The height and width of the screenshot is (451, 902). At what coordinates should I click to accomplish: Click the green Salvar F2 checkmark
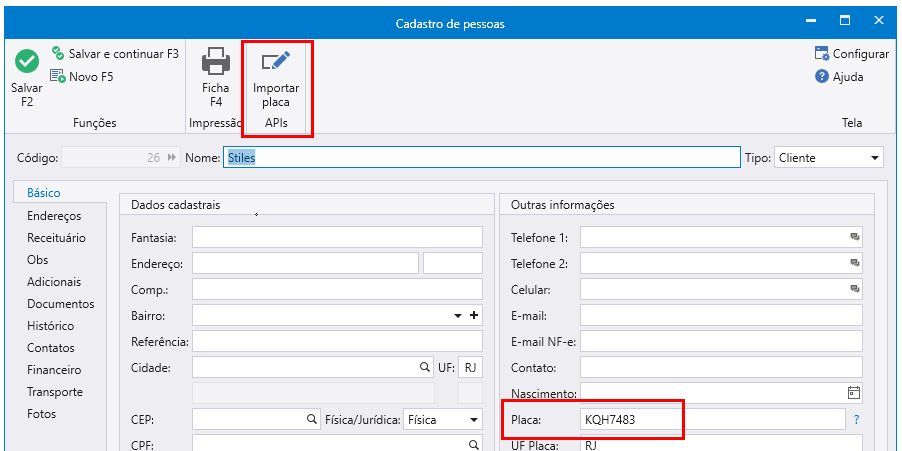click(26, 61)
